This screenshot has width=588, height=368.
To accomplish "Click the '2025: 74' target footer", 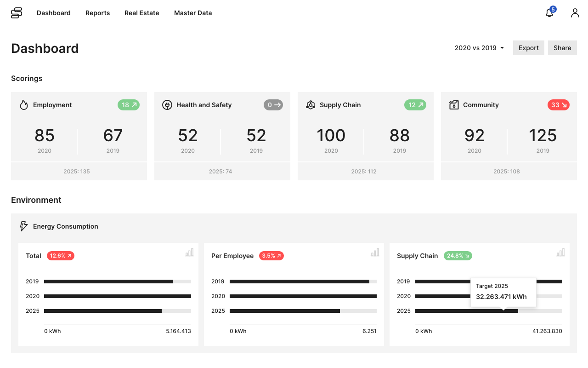I will point(222,171).
